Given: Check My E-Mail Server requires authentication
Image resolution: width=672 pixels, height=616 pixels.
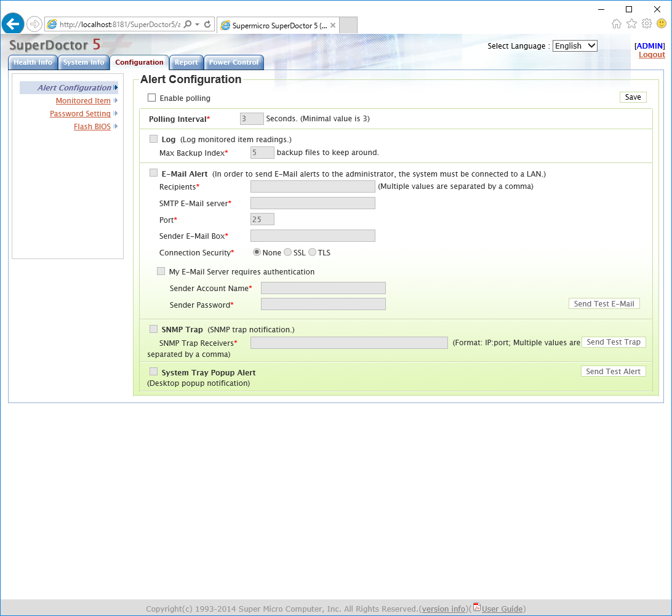Looking at the screenshot, I should [x=161, y=271].
